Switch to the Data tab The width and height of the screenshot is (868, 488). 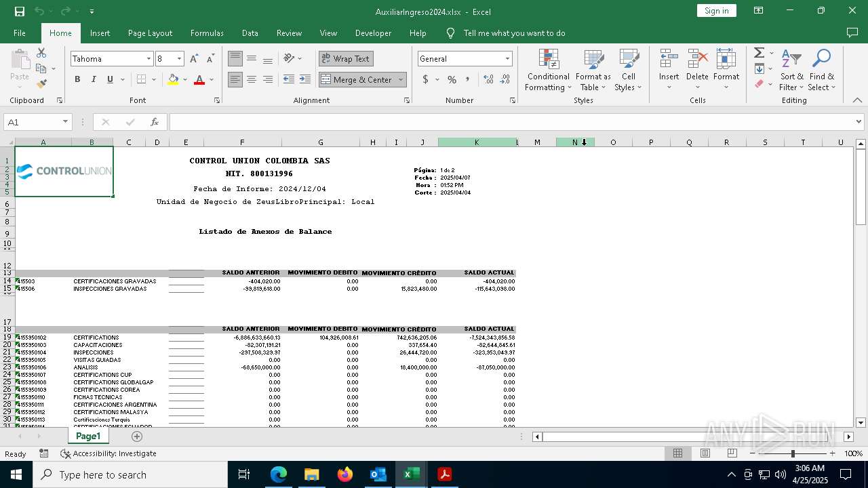(x=250, y=33)
